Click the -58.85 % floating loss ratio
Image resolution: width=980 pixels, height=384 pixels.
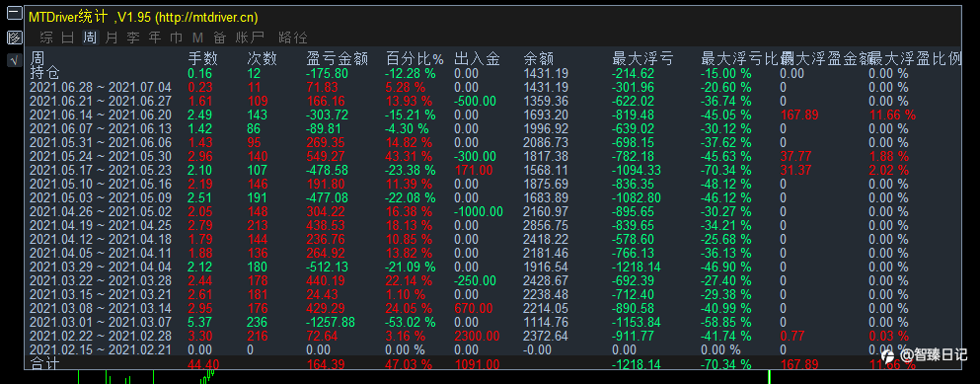[x=726, y=321]
